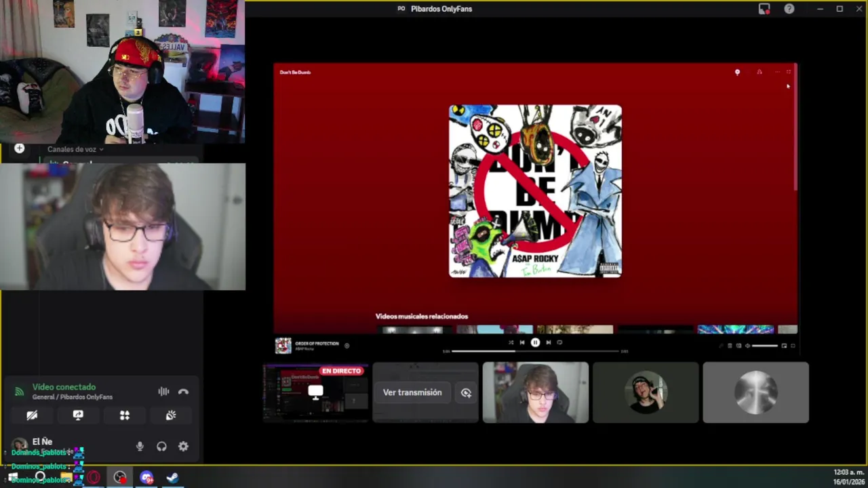Viewport: 868px width, 488px height.
Task: Open Opera GX from the taskbar
Action: coord(94,477)
